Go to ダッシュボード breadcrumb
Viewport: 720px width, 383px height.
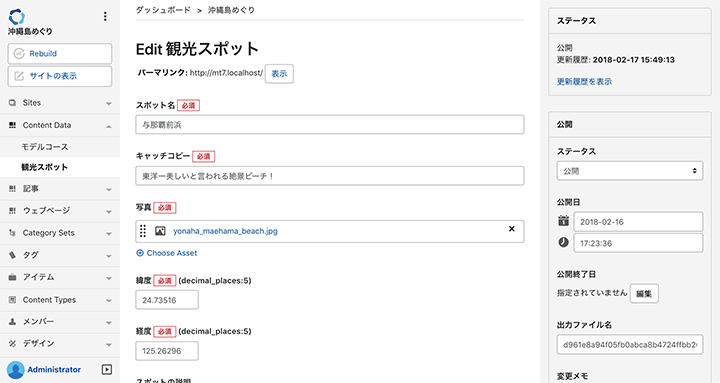pyautogui.click(x=163, y=10)
